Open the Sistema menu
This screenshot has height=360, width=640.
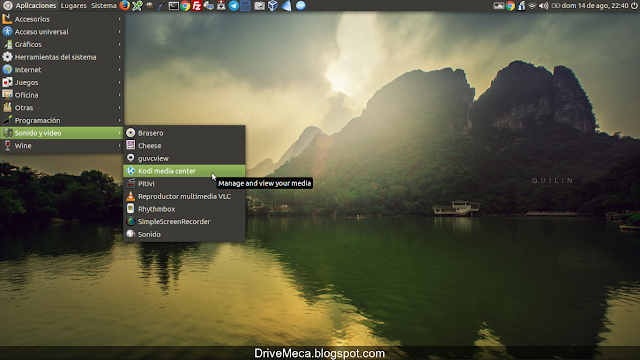pos(104,6)
